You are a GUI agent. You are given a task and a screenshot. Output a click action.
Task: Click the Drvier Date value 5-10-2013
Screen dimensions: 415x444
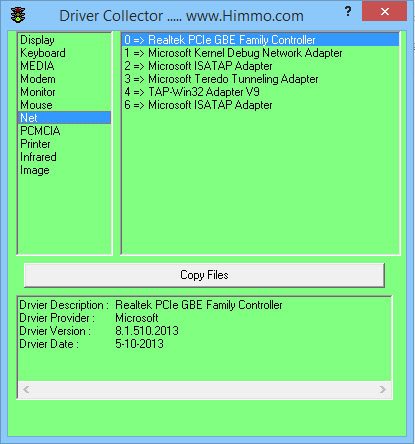[x=139, y=344]
